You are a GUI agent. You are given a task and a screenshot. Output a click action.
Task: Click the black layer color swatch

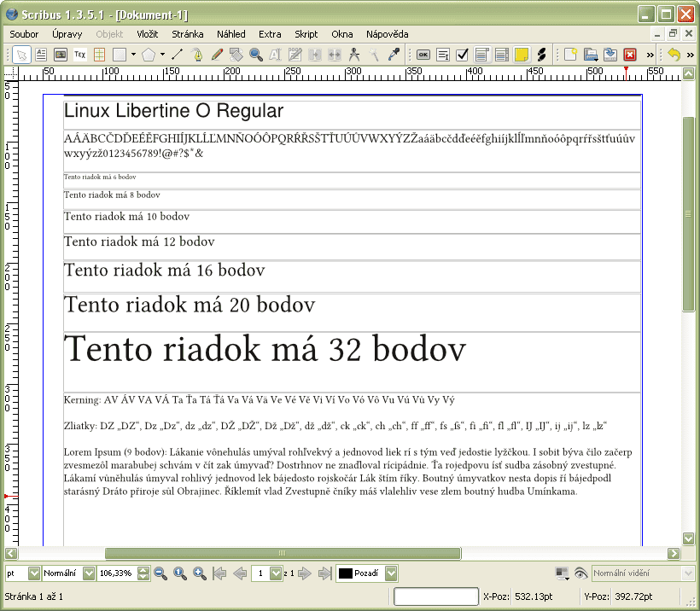point(345,573)
